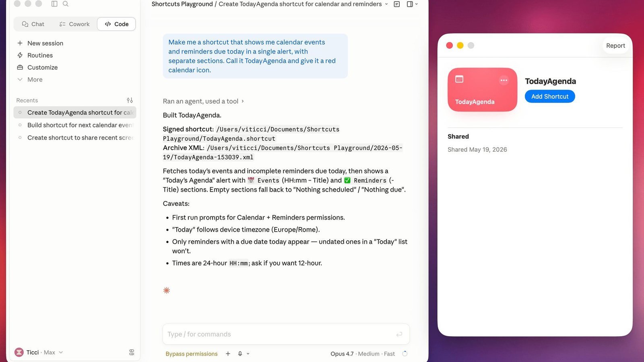Click the Customize briefcase icon

(20, 67)
